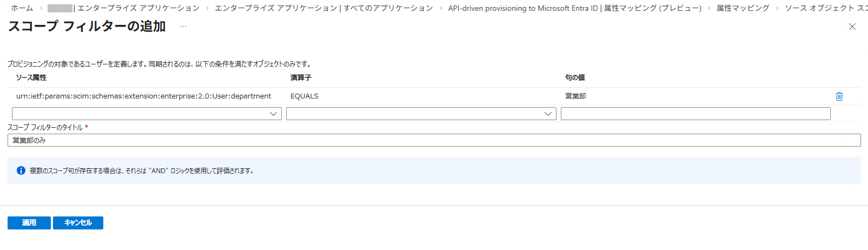Open the ソース属性 dropdown in the new row

(x=147, y=114)
